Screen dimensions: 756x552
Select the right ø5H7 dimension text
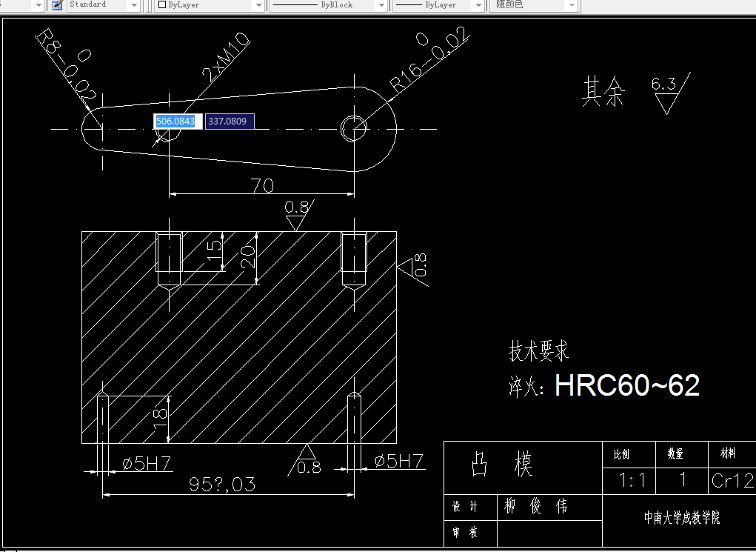pos(399,462)
